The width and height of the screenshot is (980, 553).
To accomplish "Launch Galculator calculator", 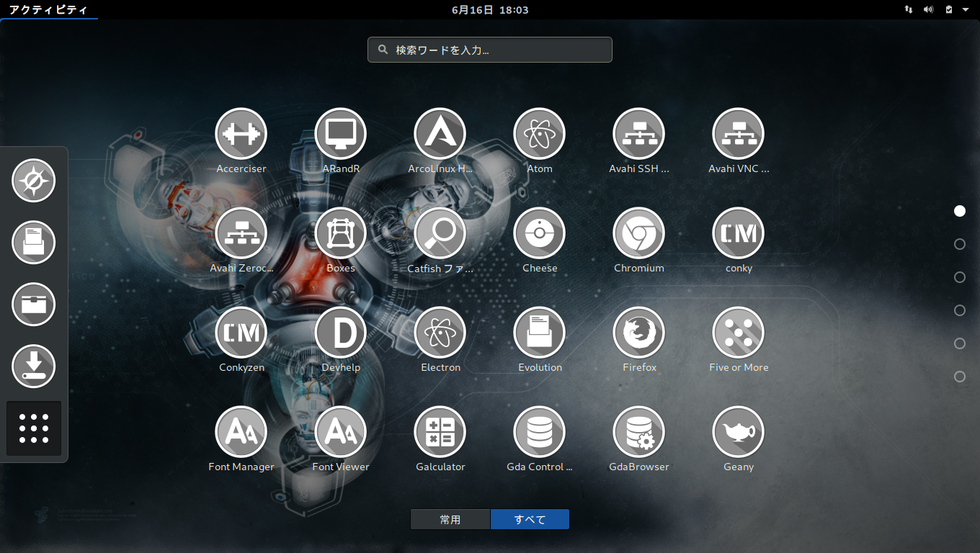I will 440,432.
